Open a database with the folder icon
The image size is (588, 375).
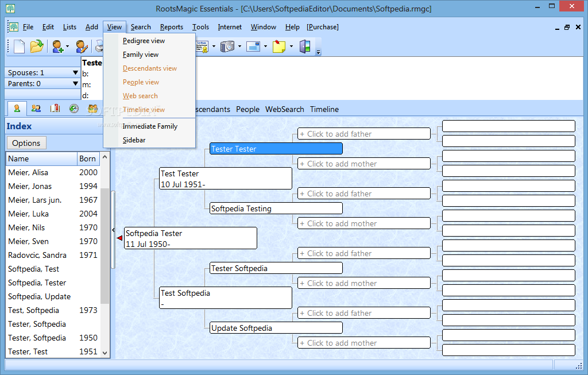(37, 47)
